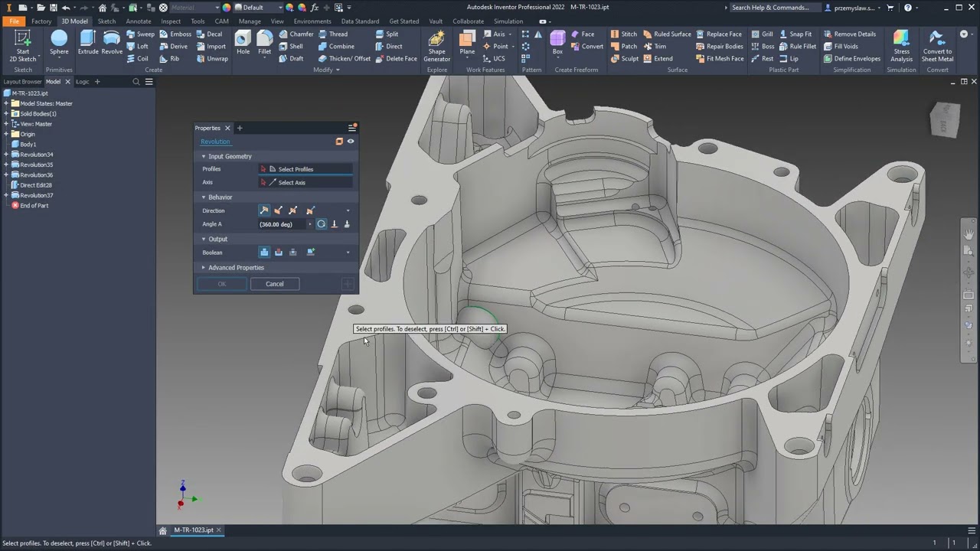Create a freeform Box
Screen dimensions: 980x551
(x=557, y=43)
